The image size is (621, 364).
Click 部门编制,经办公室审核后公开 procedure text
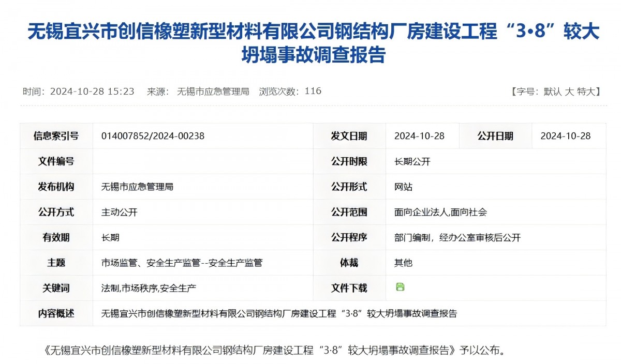tap(457, 237)
